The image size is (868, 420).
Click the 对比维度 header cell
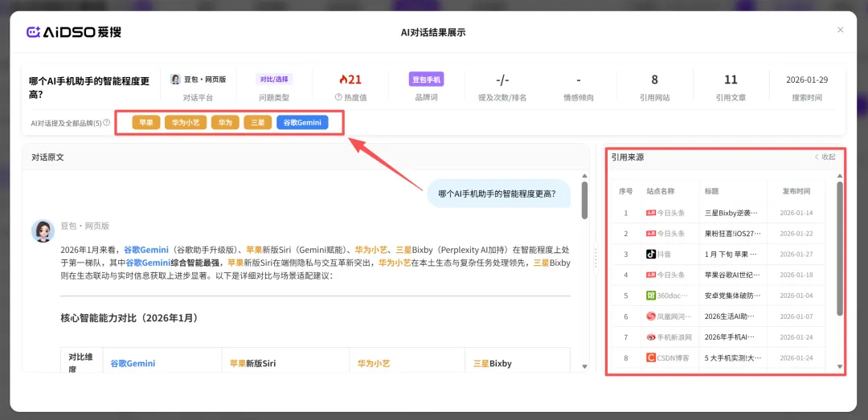[x=81, y=361]
